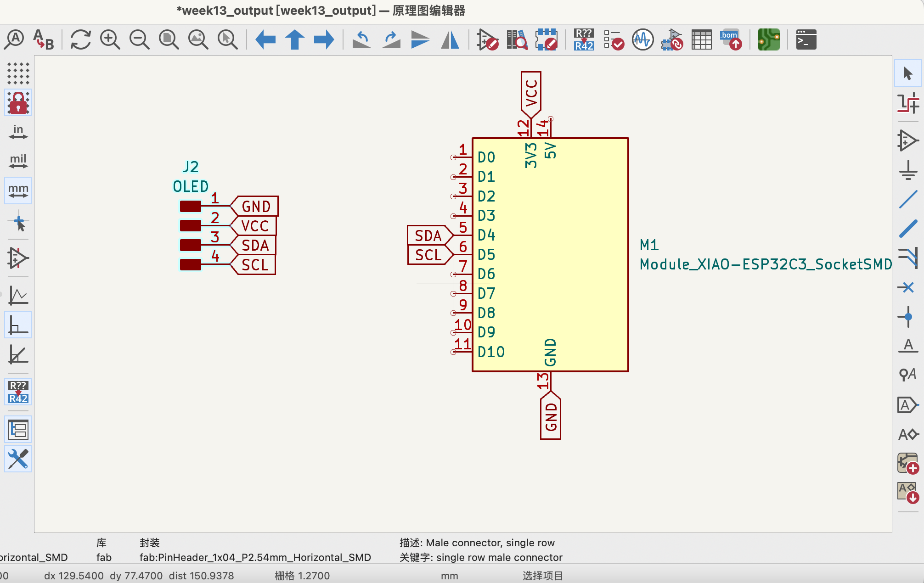The width and height of the screenshot is (924, 583).
Task: Add a net class directive
Action: [x=908, y=376]
